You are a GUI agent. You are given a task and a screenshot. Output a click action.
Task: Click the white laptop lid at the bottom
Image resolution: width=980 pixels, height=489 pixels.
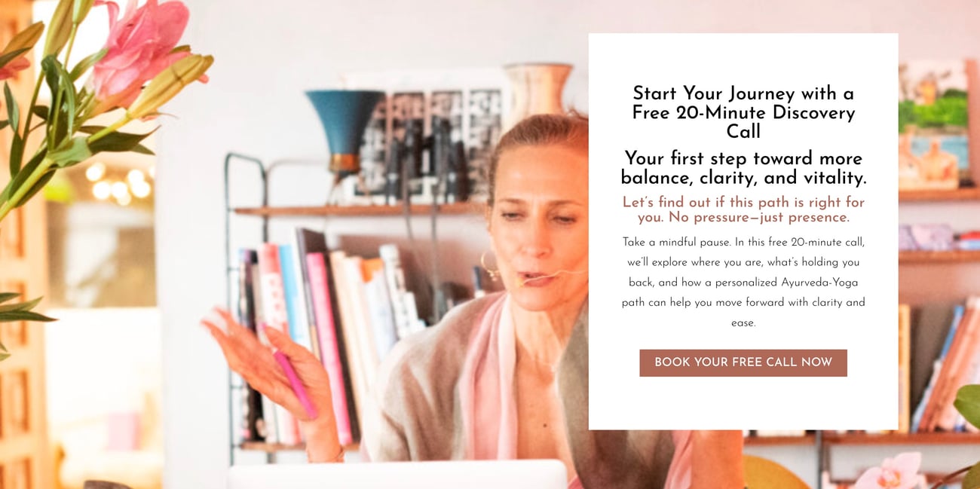point(397,475)
